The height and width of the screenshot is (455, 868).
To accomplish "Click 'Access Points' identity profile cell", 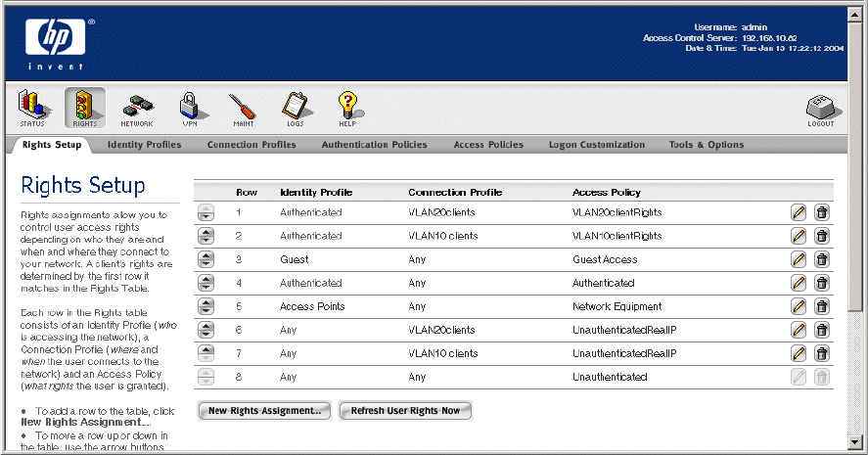I will click(312, 306).
